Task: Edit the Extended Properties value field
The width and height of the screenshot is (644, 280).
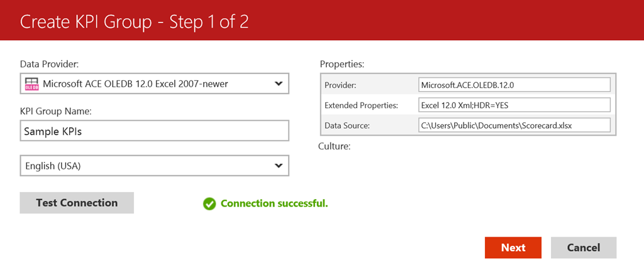Action: point(514,105)
